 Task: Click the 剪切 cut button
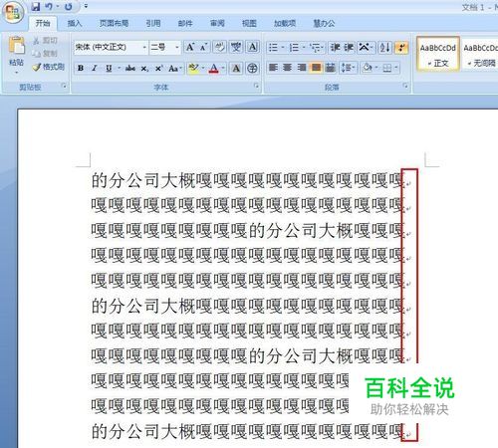(x=46, y=41)
